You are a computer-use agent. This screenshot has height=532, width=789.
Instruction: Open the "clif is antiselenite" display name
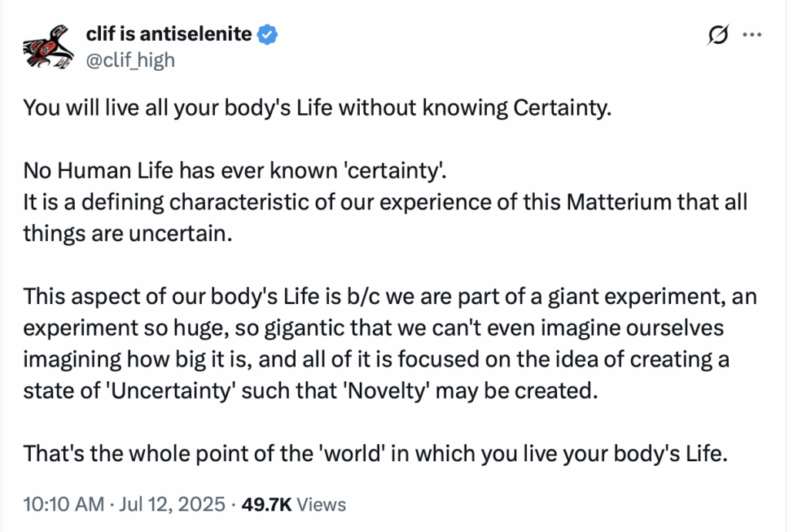click(170, 34)
